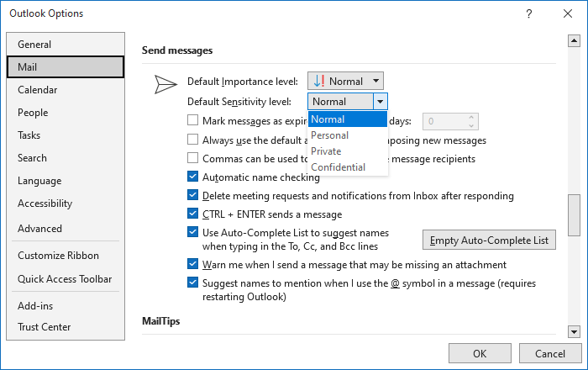
Task: Increase expiry days with the up spinner
Action: click(x=471, y=117)
